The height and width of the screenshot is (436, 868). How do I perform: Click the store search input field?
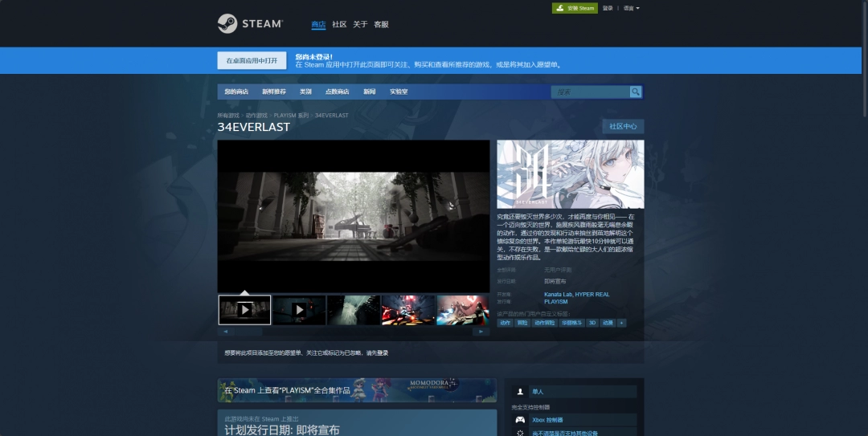(591, 92)
